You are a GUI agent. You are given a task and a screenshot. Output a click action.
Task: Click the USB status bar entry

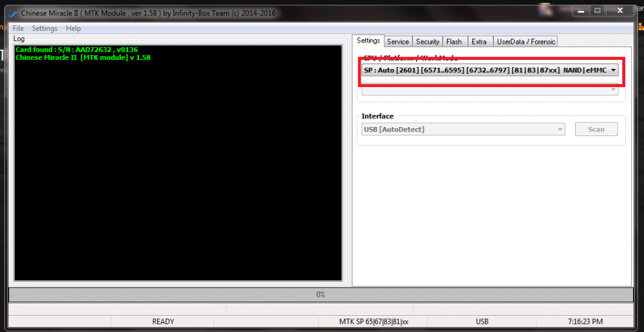[482, 321]
